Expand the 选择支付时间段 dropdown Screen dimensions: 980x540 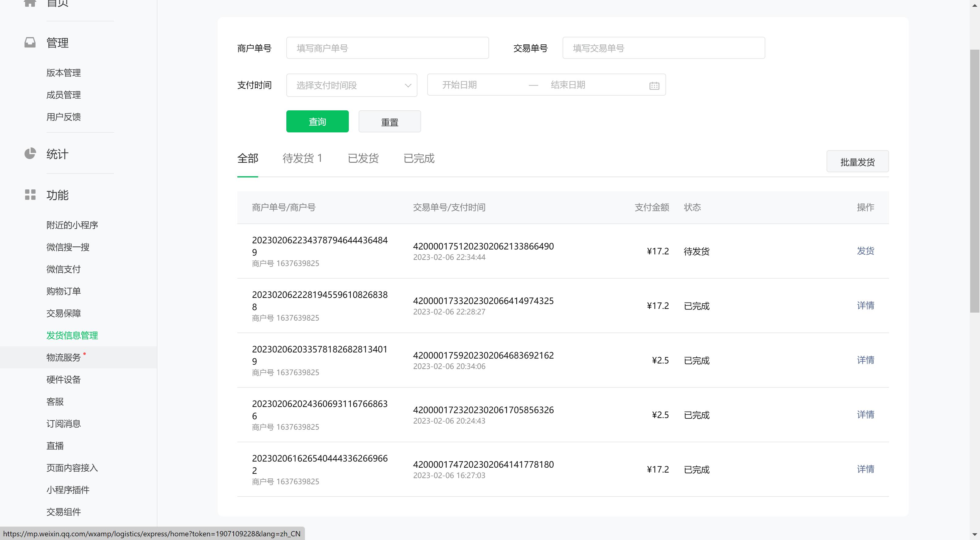tap(352, 85)
